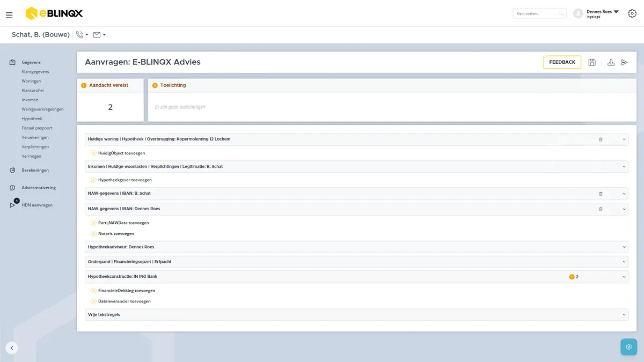This screenshot has height=362, width=644.
Task: Delete the Huidige woning Kopermolenring row via trash icon
Action: pos(601,139)
